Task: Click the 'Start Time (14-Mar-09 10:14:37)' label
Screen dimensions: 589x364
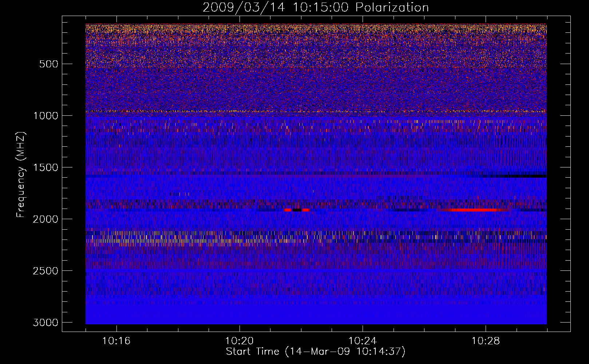Action: click(x=316, y=352)
